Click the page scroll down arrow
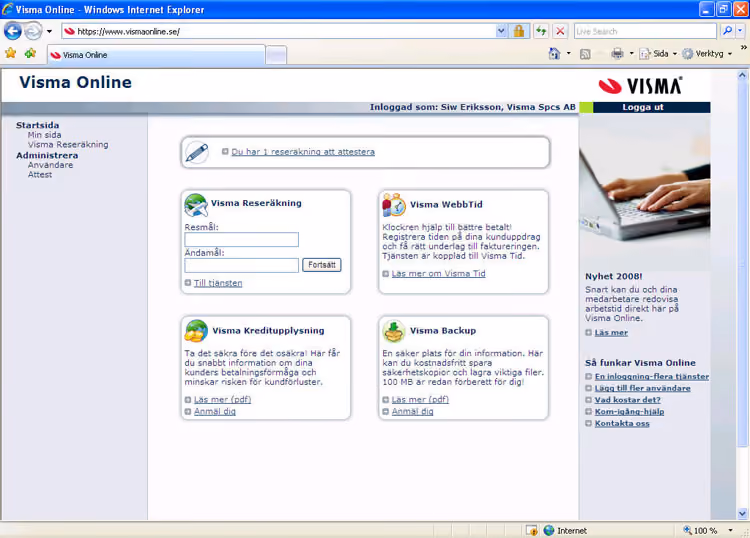This screenshot has height=538, width=750. click(742, 514)
